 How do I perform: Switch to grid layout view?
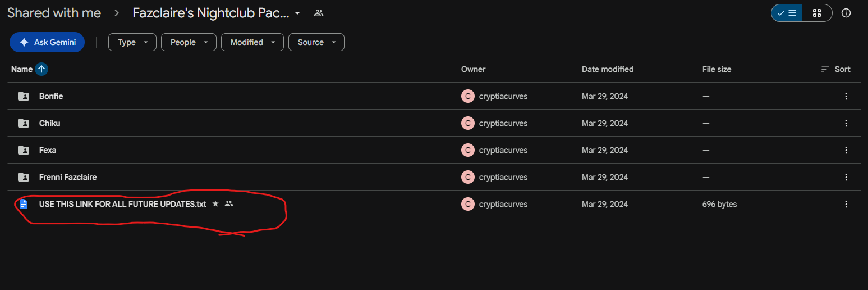pos(817,13)
